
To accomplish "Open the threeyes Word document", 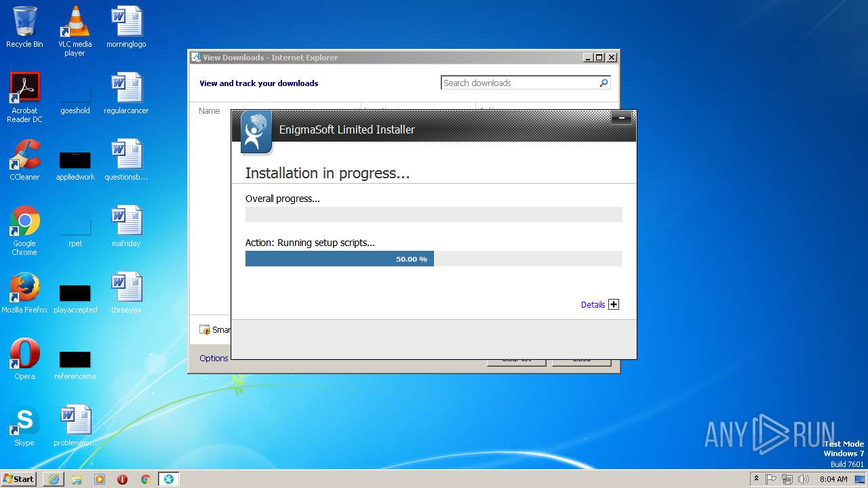I will (x=126, y=293).
